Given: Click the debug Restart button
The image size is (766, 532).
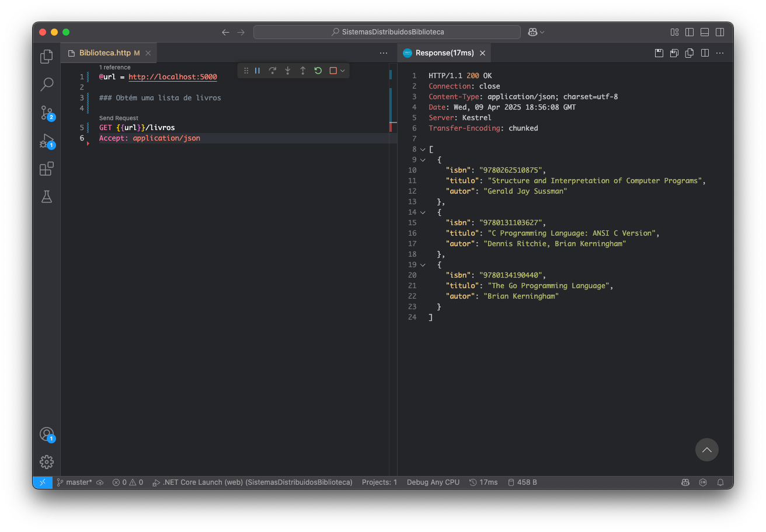Looking at the screenshot, I should click(318, 71).
